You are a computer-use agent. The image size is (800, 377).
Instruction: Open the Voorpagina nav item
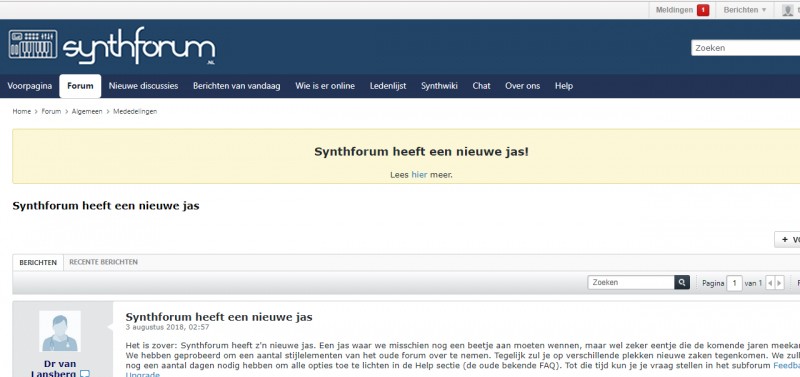point(30,86)
